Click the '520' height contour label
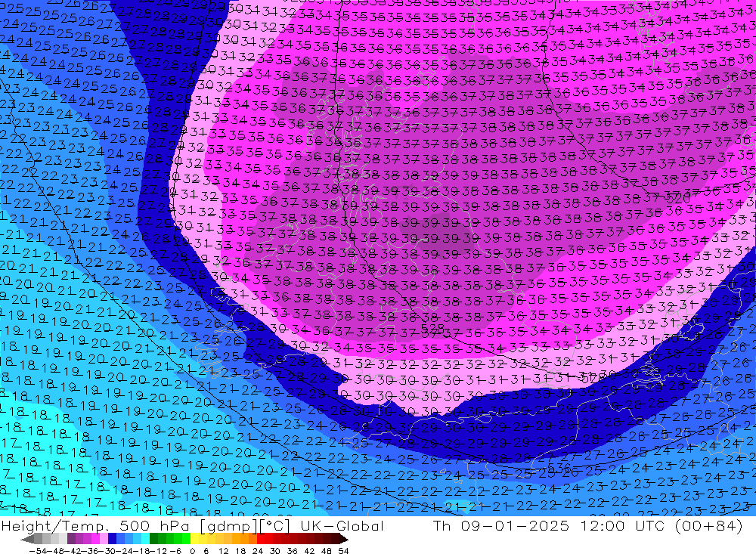This screenshot has width=756, height=554. [x=680, y=197]
